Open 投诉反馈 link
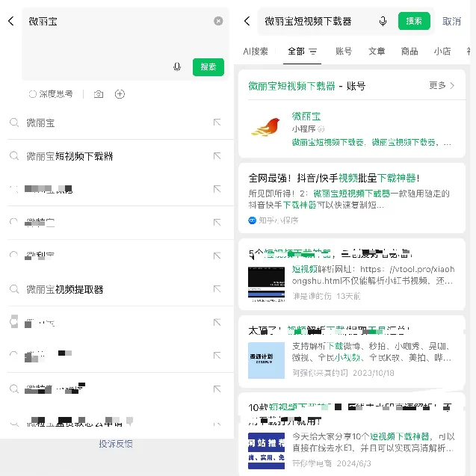 pos(116,444)
